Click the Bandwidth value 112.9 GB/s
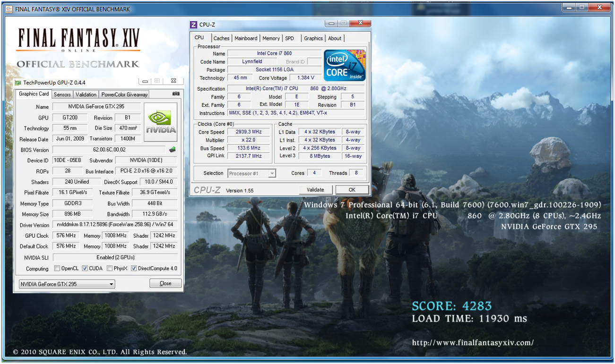The height and width of the screenshot is (364, 615). [x=155, y=214]
